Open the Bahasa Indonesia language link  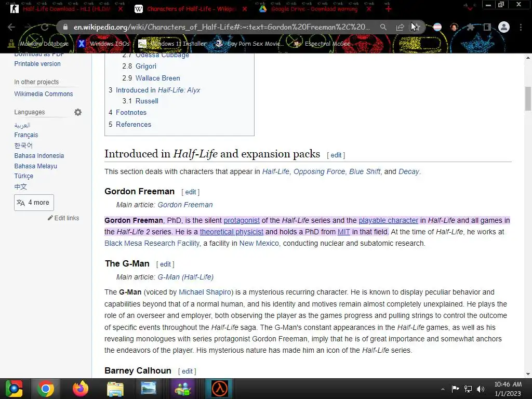tap(39, 156)
